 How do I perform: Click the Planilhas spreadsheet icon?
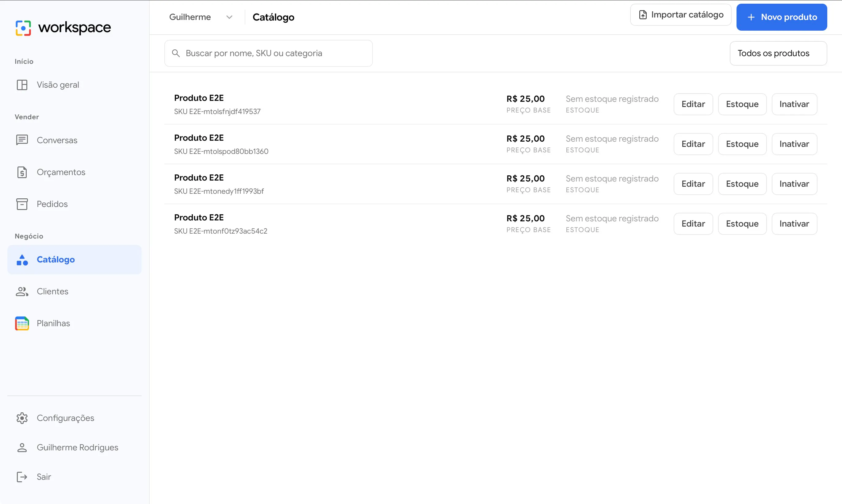pyautogui.click(x=22, y=323)
